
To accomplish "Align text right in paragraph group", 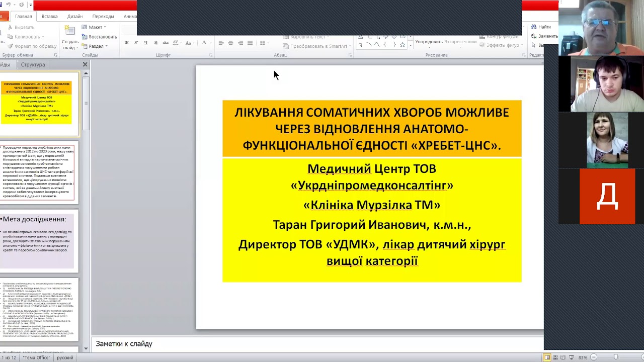I will tap(240, 43).
